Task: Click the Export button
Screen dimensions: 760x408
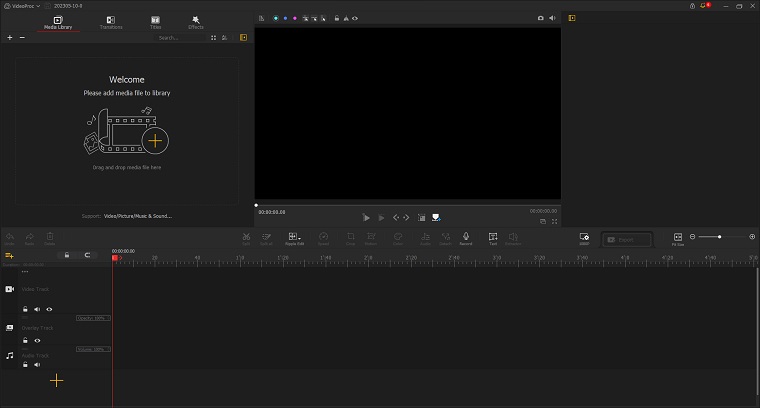Action: point(626,240)
